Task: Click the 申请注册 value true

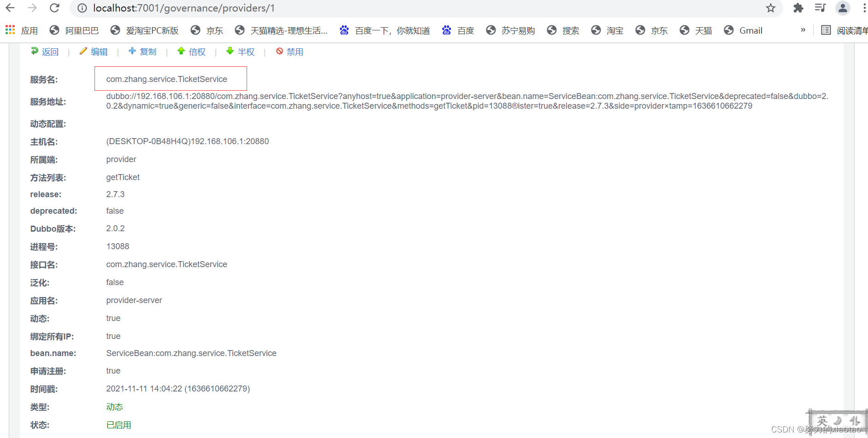Action: pos(113,371)
